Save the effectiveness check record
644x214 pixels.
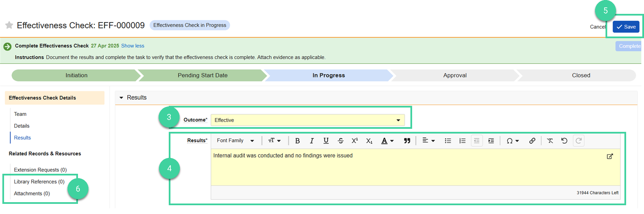point(626,27)
